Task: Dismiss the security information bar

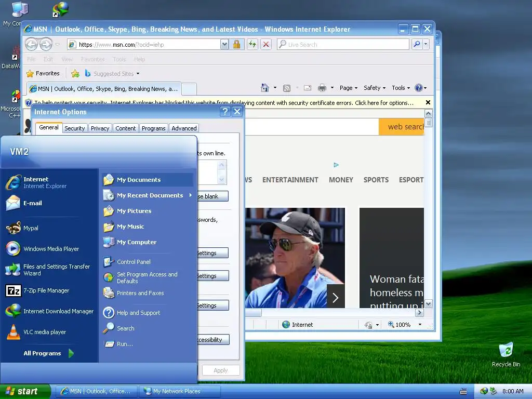Action: (x=428, y=102)
